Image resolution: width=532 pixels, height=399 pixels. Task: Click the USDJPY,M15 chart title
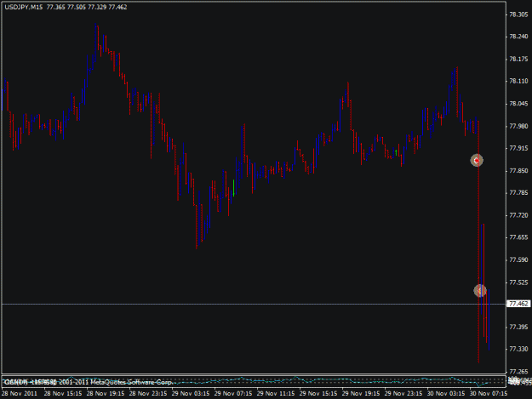(x=24, y=7)
